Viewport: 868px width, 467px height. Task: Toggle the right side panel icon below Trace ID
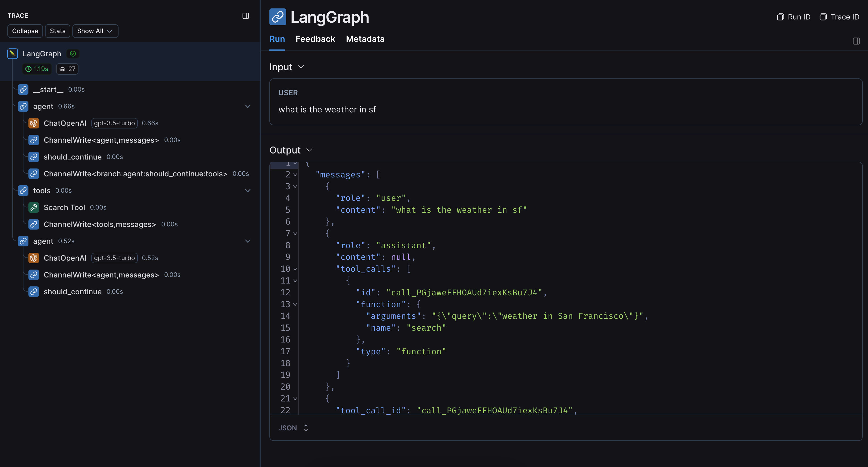coord(856,41)
